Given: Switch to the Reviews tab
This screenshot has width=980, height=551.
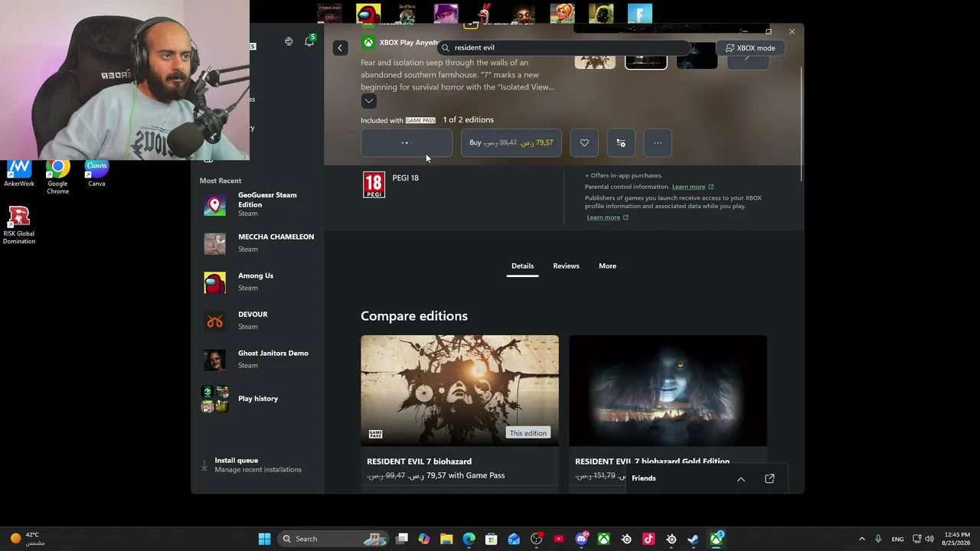Looking at the screenshot, I should tap(566, 266).
